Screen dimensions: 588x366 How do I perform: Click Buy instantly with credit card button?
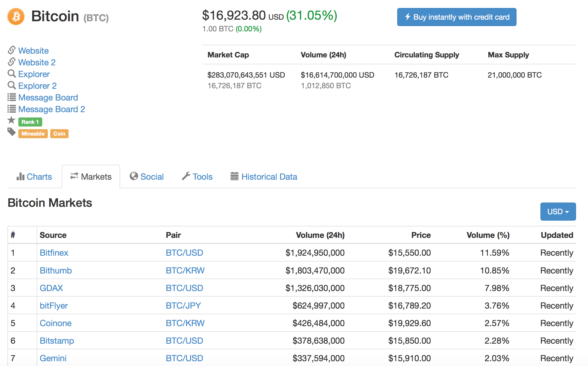click(457, 17)
